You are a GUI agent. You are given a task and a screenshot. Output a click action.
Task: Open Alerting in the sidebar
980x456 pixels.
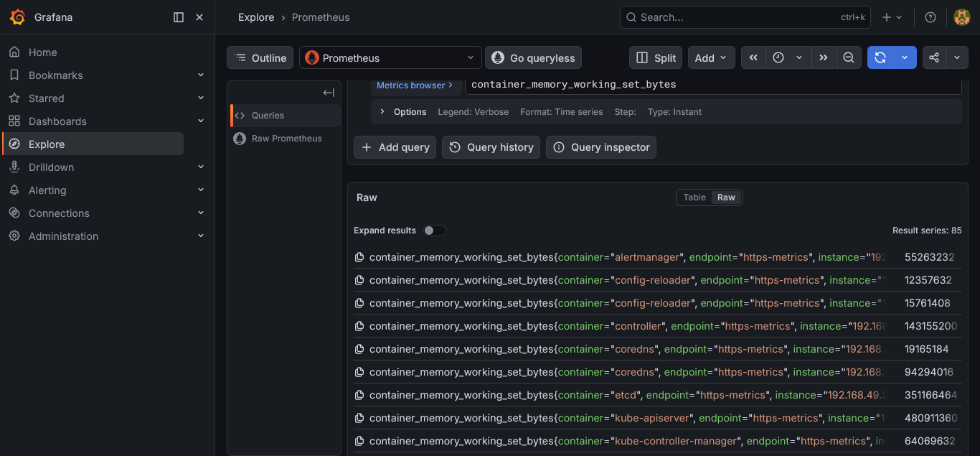[x=47, y=190]
